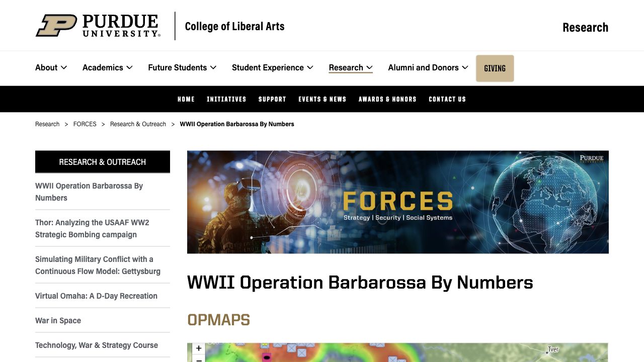Open WWII Operation Barbarossa sidebar link
Screen dimensions: 644x362
(89, 192)
